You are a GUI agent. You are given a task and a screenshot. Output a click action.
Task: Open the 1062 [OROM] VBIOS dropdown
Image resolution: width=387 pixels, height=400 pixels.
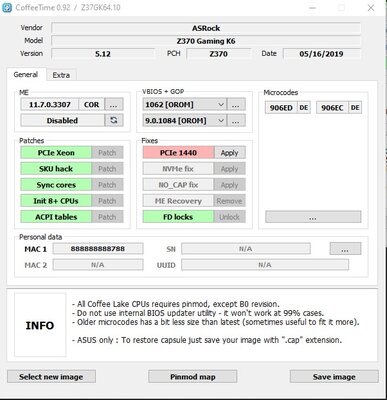pos(185,105)
